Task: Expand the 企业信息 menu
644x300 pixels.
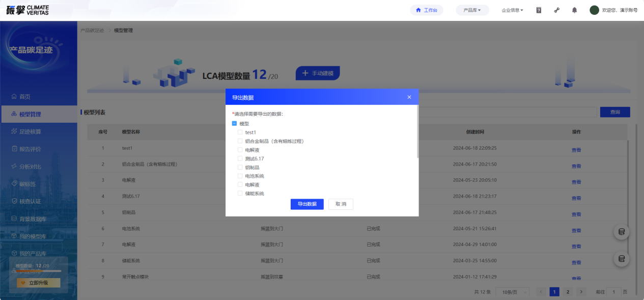Action: 512,10
